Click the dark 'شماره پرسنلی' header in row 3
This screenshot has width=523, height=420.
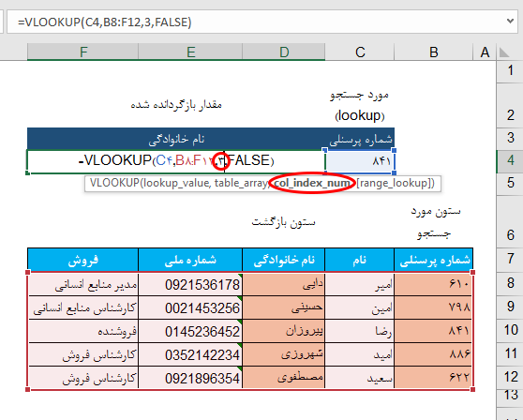click(361, 140)
